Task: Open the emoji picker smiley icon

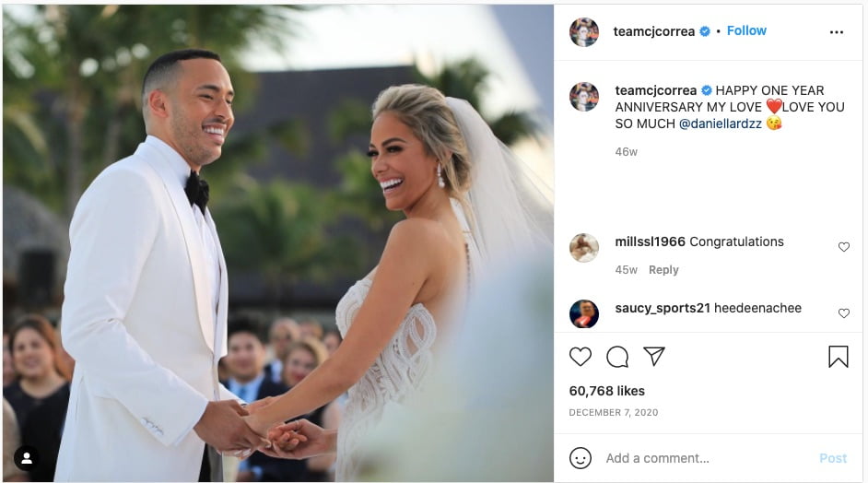Action: pos(581,458)
